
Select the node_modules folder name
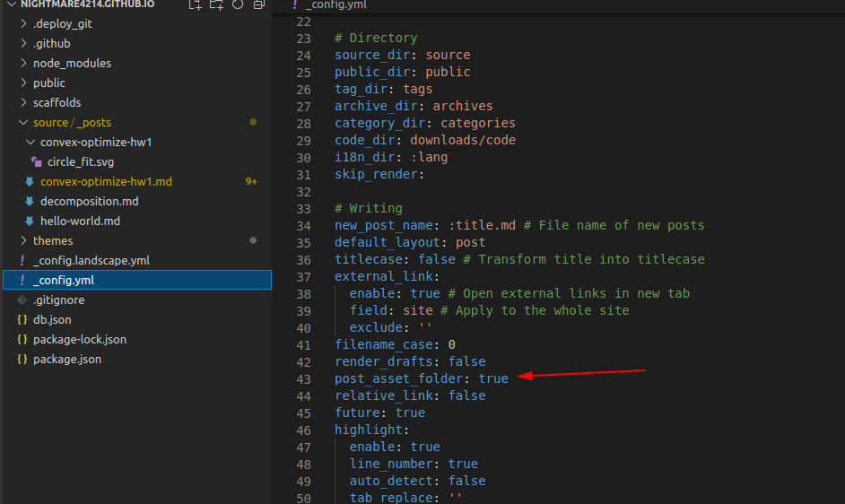tap(73, 63)
